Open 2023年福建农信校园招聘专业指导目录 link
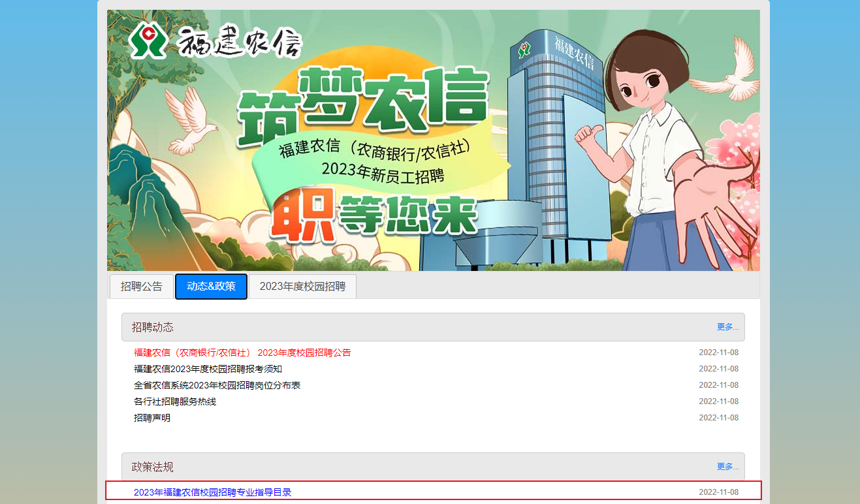The height and width of the screenshot is (504, 860). point(212,492)
